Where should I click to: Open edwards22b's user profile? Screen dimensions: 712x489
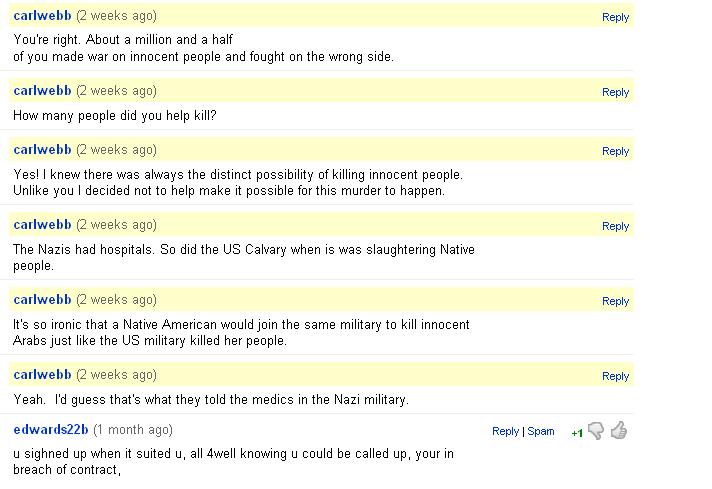(51, 430)
